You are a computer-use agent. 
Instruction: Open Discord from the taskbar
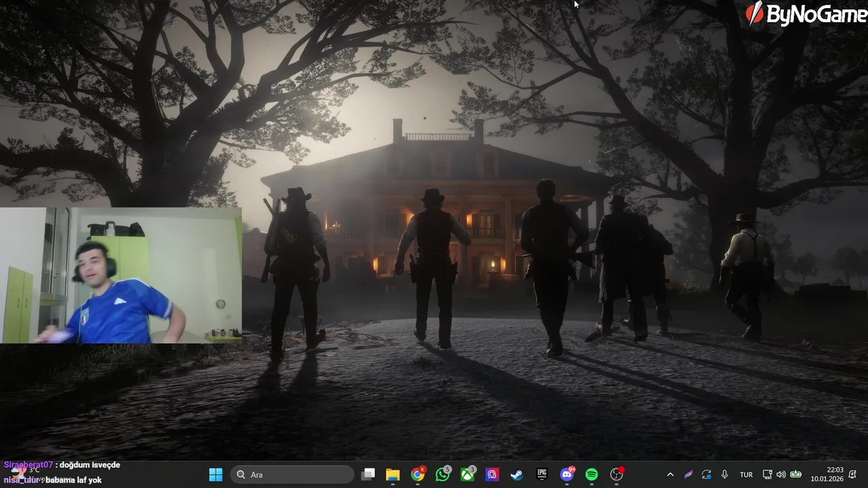click(x=567, y=474)
